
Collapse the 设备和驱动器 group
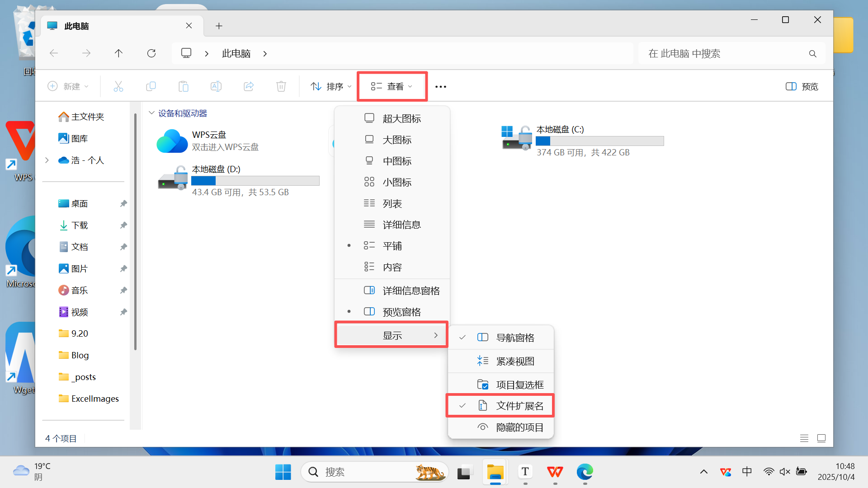coord(152,113)
